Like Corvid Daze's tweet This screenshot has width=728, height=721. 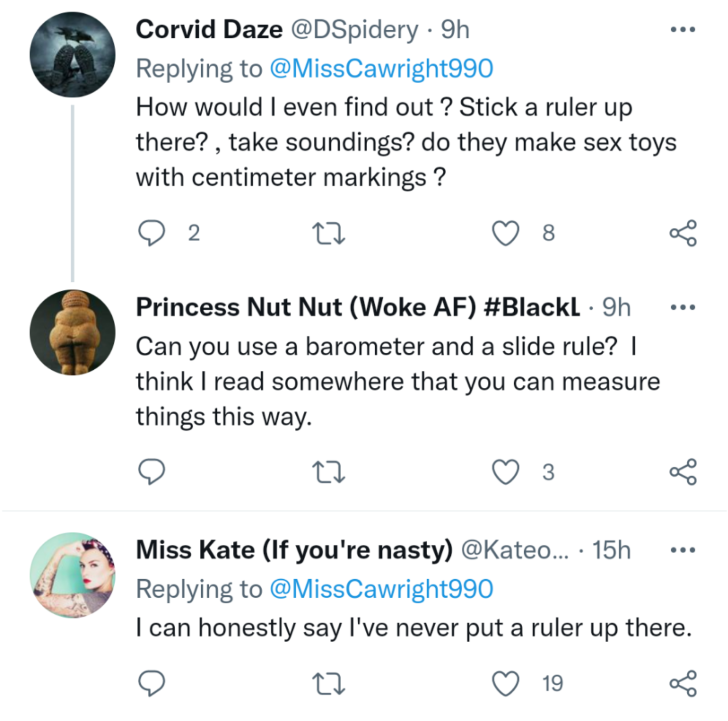505,233
